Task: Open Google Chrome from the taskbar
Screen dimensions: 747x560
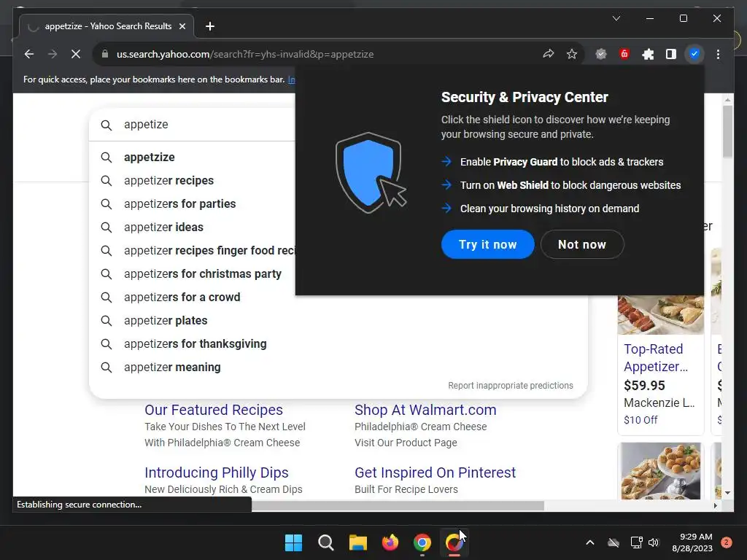Action: 422,542
